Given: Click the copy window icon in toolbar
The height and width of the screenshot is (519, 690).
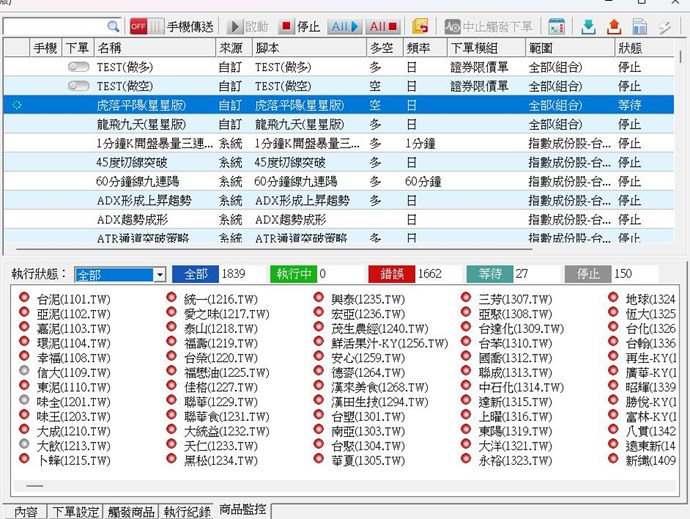Looking at the screenshot, I should click(638, 26).
